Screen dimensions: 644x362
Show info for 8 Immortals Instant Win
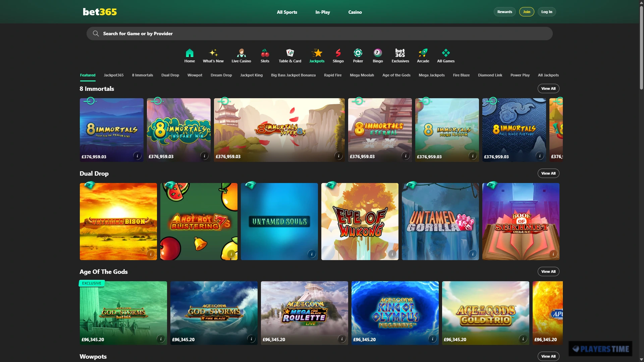[204, 156]
